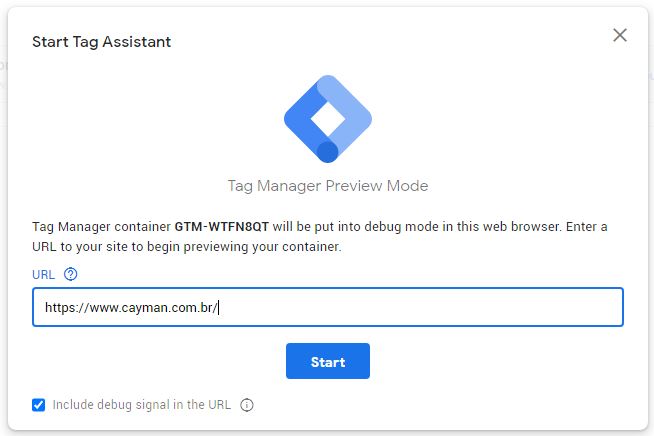Click the "Start Tag Assistant" dialog title
Viewport: 654px width, 436px height.
pyautogui.click(x=101, y=42)
